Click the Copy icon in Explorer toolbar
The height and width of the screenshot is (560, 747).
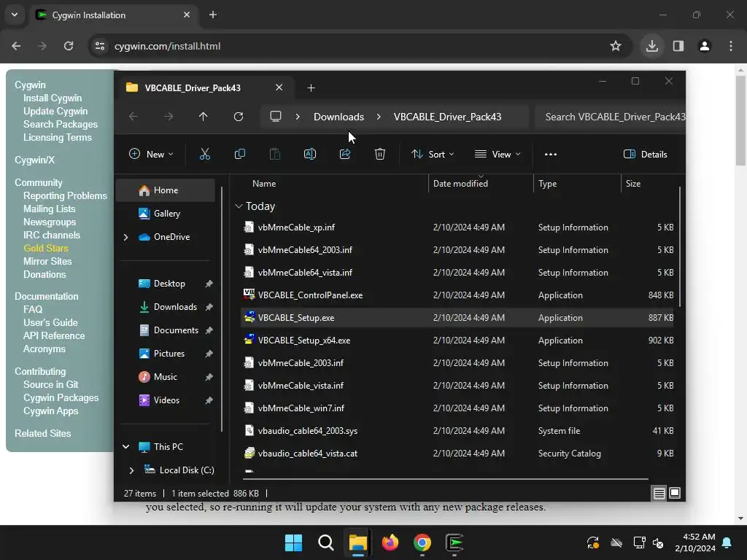(239, 155)
